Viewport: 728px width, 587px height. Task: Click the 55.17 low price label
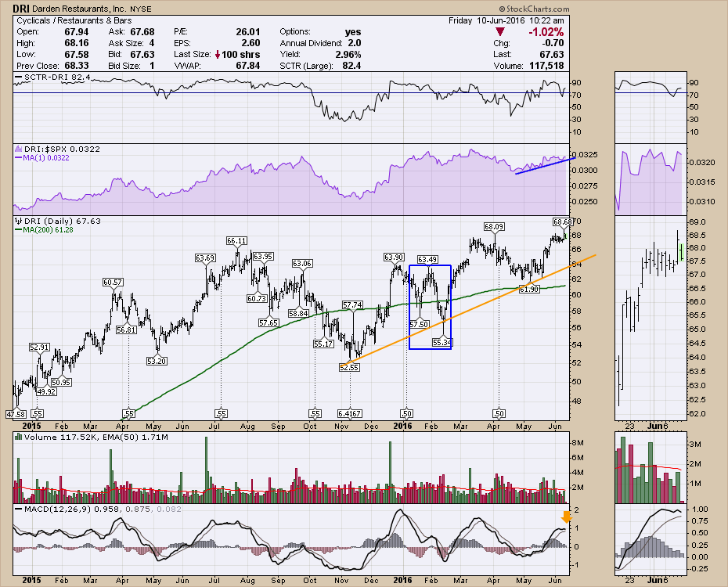[323, 344]
